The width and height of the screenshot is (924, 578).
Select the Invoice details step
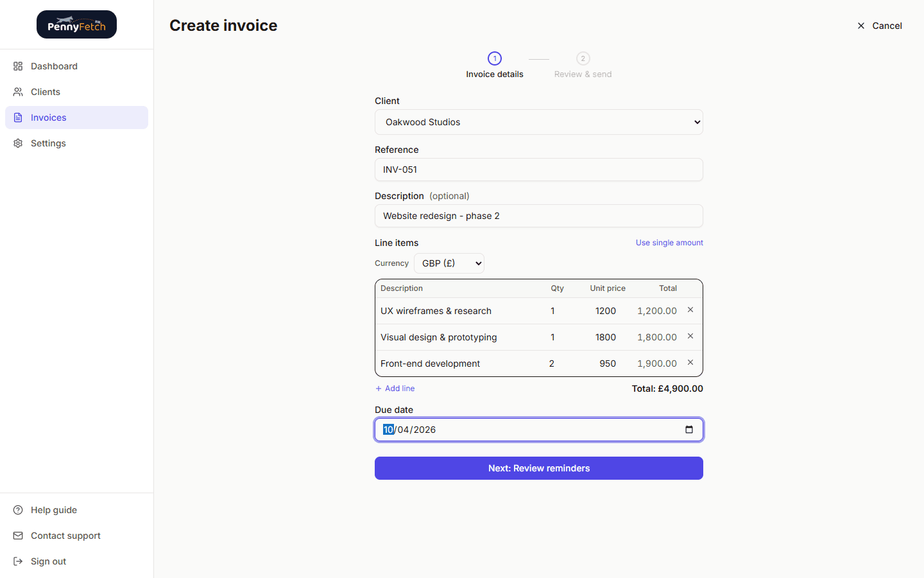click(x=494, y=66)
